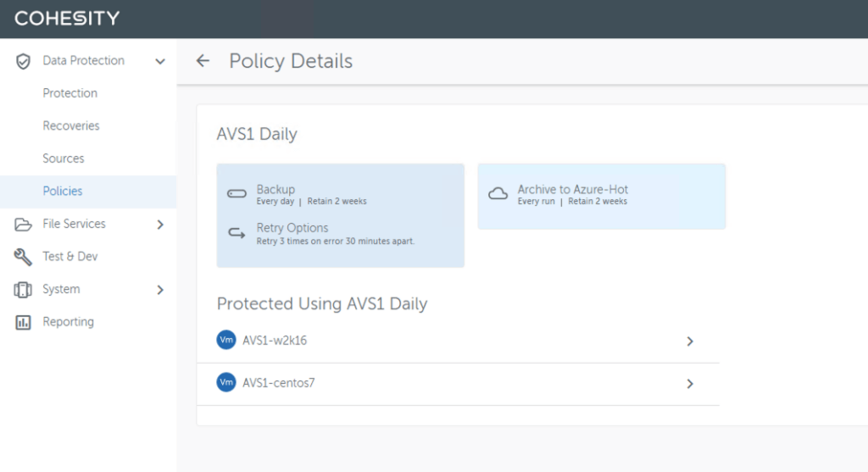Click the File Services folder icon
Screen dimensions: 868x472
(x=24, y=225)
